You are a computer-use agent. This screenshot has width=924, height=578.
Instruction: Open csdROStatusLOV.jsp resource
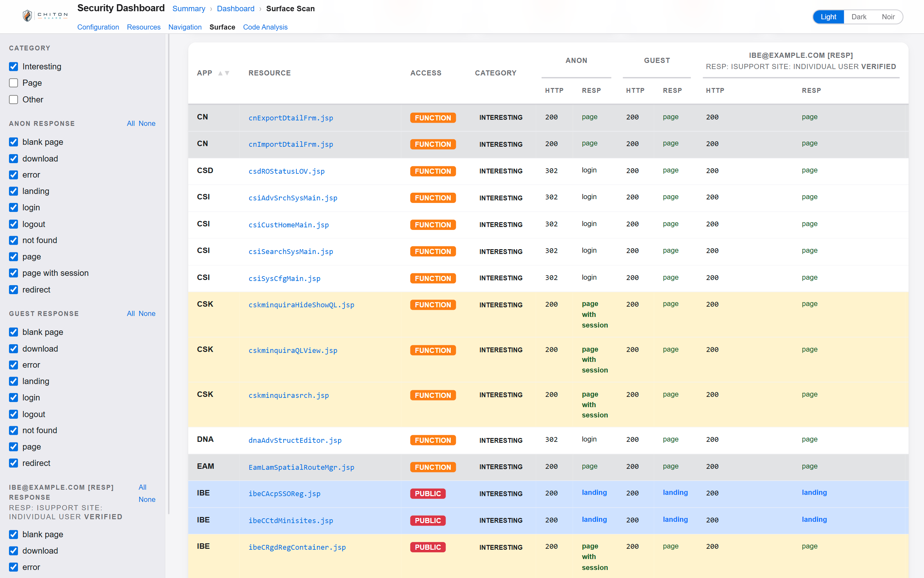click(287, 171)
